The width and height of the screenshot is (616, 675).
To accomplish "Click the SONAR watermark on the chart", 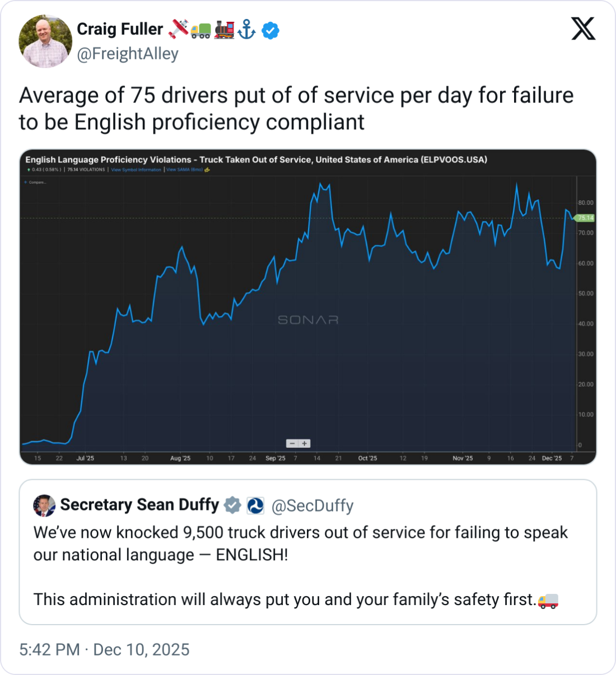I will 308,320.
